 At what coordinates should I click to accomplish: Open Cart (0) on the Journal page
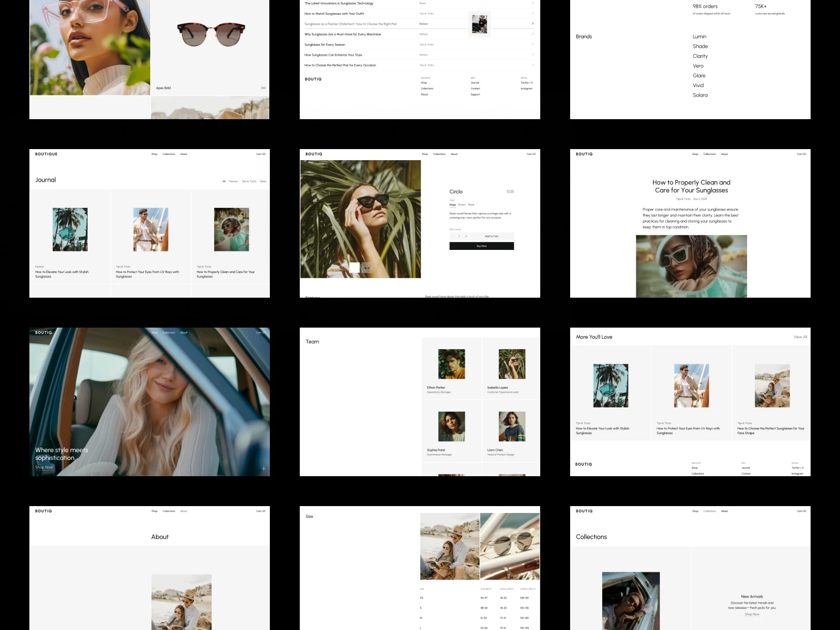261,154
